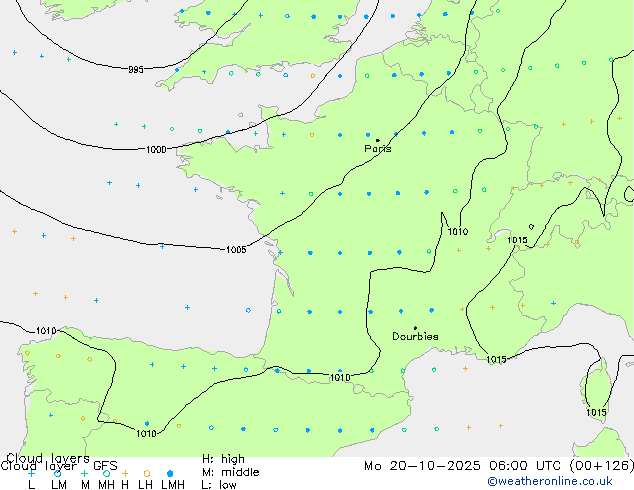The image size is (634, 490).
Task: Select the Paris city label
Action: pyautogui.click(x=378, y=149)
